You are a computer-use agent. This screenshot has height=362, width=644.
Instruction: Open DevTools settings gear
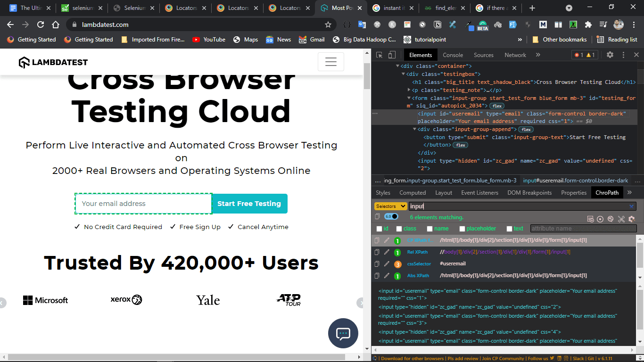point(610,55)
